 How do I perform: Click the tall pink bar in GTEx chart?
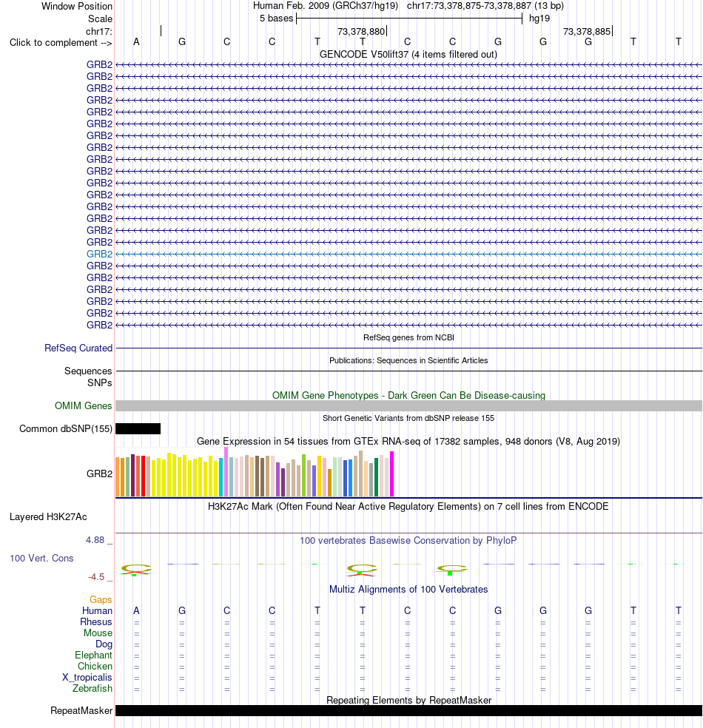click(226, 472)
